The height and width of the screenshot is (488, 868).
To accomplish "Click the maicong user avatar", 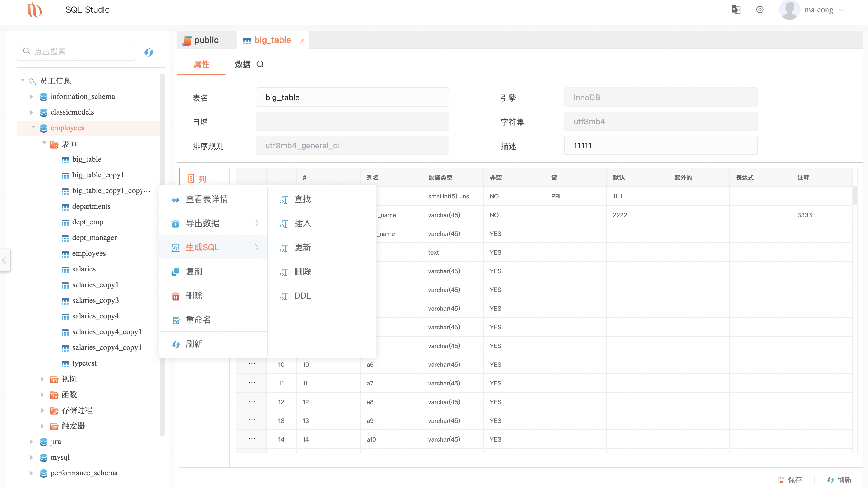I will [x=790, y=9].
